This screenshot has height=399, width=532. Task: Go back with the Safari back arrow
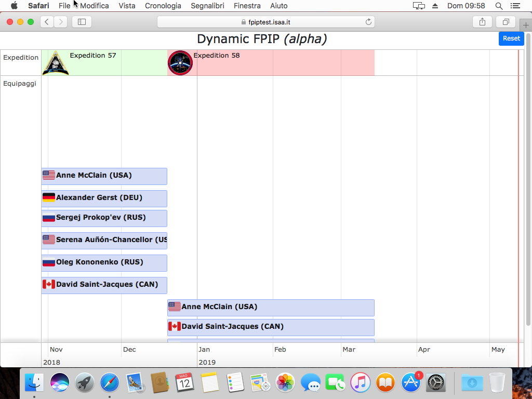(47, 22)
